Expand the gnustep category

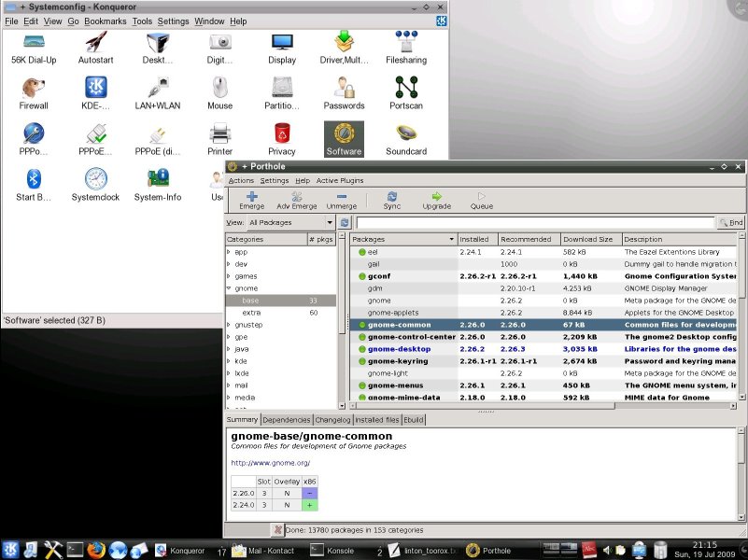pyautogui.click(x=229, y=325)
